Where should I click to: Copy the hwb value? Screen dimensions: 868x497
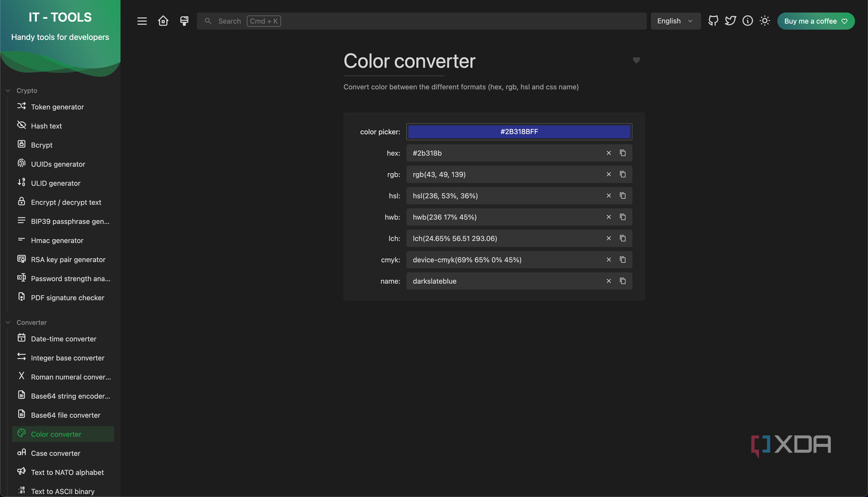623,217
